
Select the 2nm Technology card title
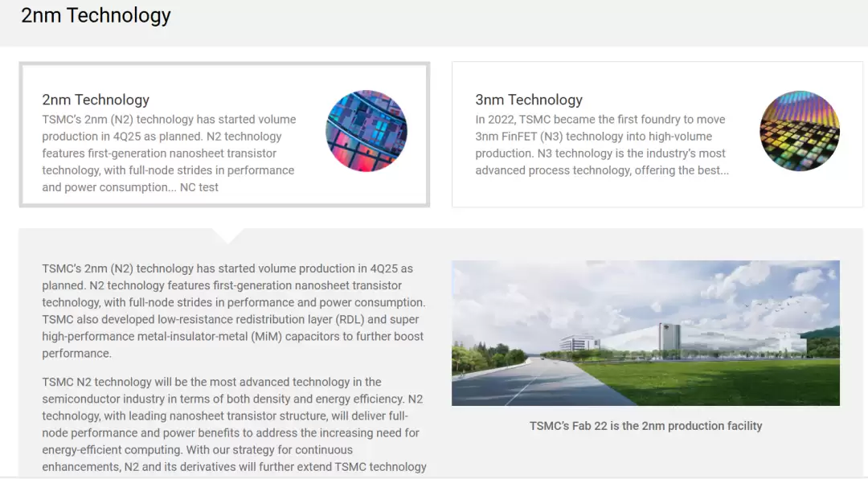(96, 100)
